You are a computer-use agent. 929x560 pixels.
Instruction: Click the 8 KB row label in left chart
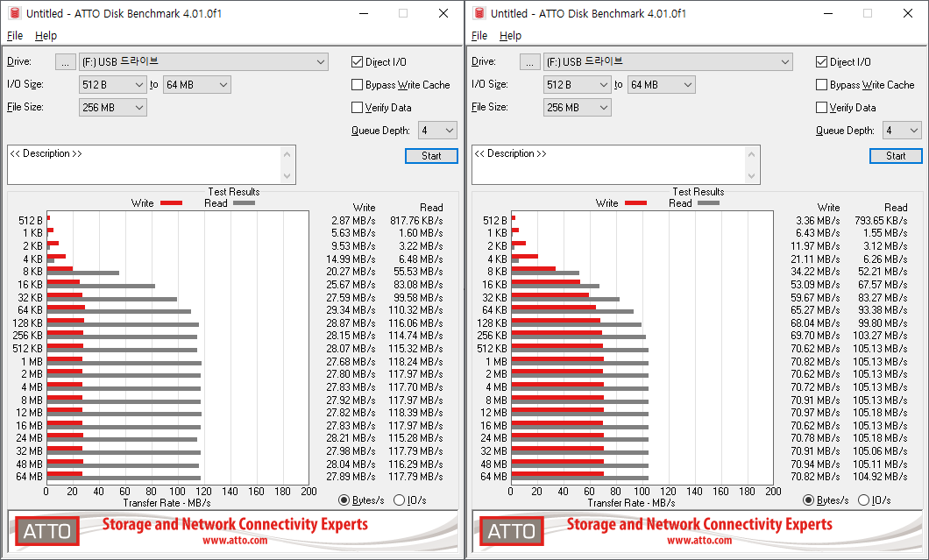click(x=32, y=272)
